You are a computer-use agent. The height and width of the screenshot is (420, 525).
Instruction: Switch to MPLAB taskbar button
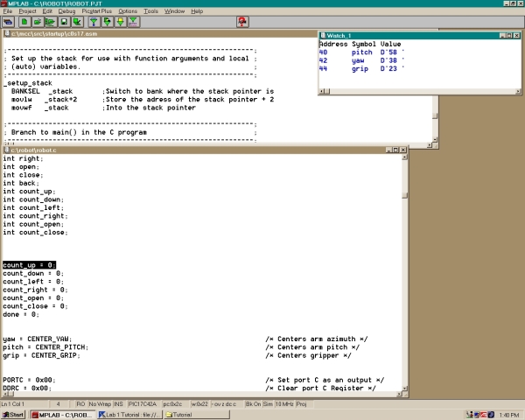pyautogui.click(x=62, y=415)
